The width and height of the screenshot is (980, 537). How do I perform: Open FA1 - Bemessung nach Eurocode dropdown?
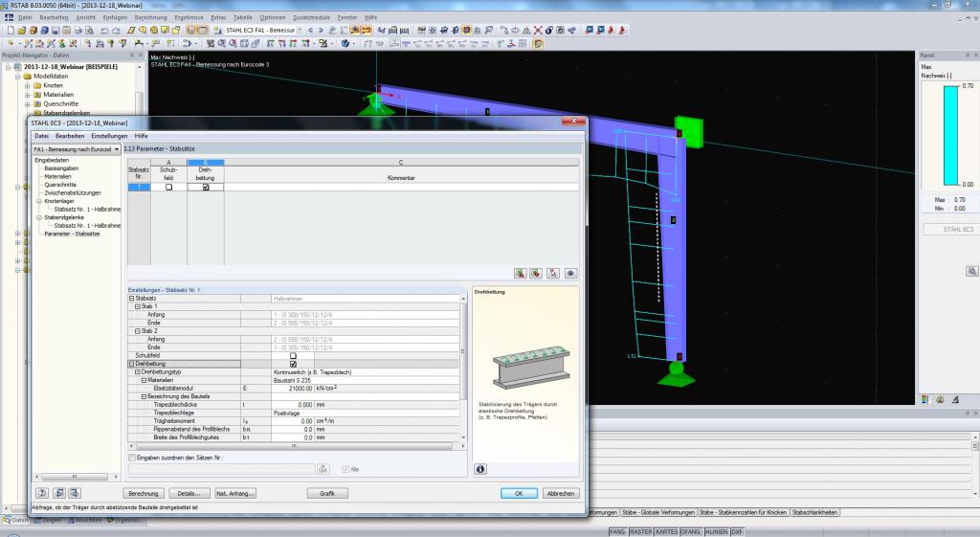[x=116, y=149]
